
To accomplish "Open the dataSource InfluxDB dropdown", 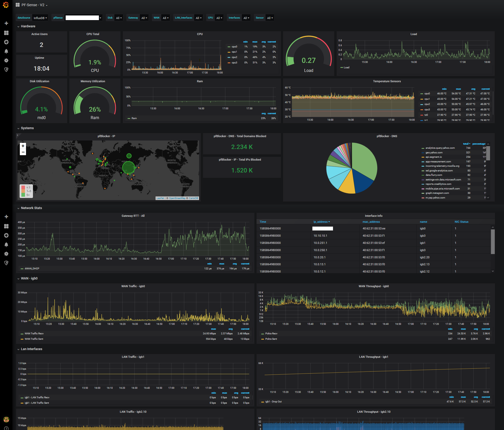I will [x=40, y=18].
